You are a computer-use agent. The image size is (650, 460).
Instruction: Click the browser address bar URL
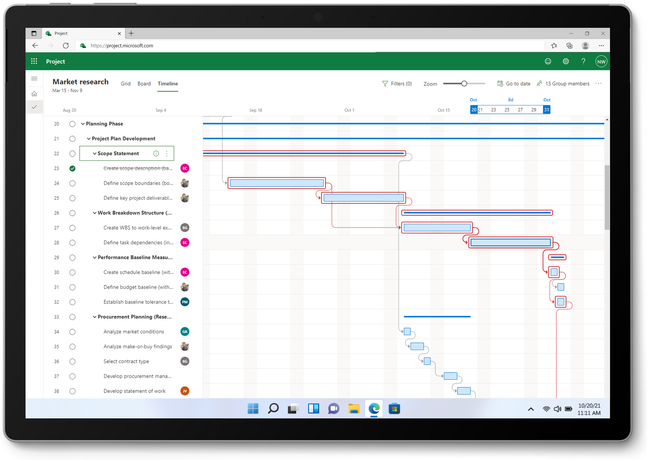[122, 46]
